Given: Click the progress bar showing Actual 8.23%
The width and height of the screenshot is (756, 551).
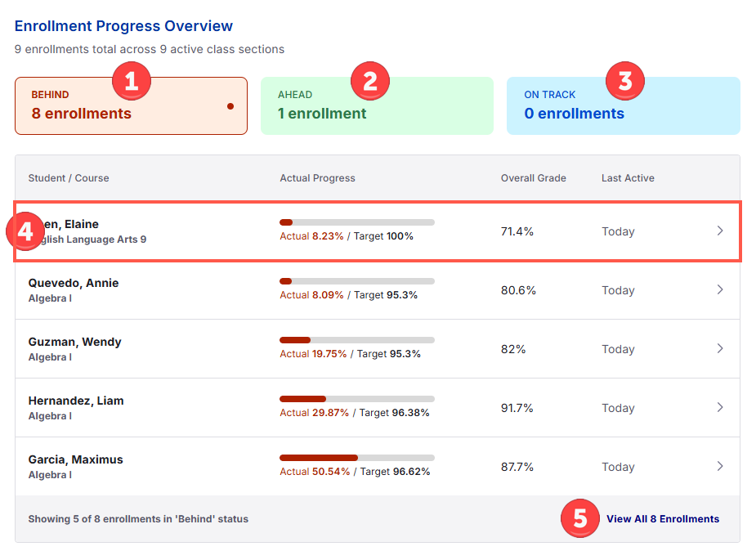Looking at the screenshot, I should click(x=357, y=222).
